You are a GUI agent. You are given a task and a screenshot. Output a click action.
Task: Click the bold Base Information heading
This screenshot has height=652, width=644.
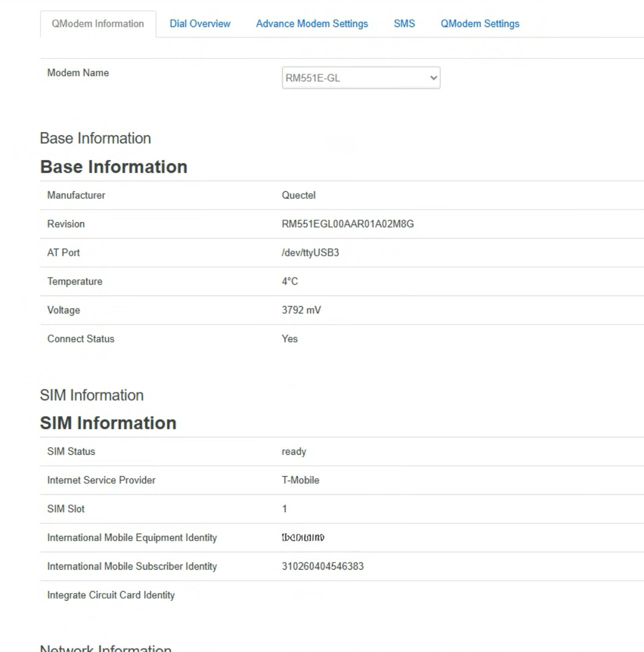click(113, 167)
